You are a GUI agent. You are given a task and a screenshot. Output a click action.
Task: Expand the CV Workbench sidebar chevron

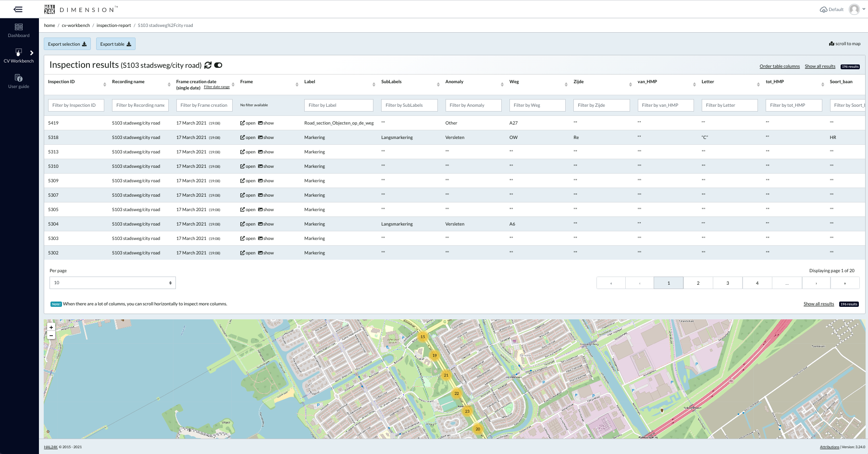tap(32, 53)
